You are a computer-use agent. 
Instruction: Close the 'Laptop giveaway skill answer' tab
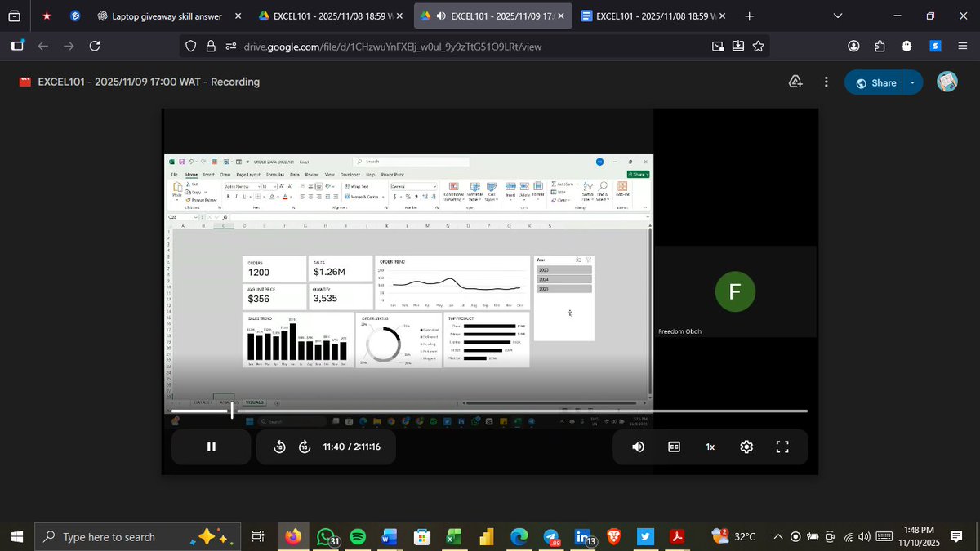coord(238,16)
